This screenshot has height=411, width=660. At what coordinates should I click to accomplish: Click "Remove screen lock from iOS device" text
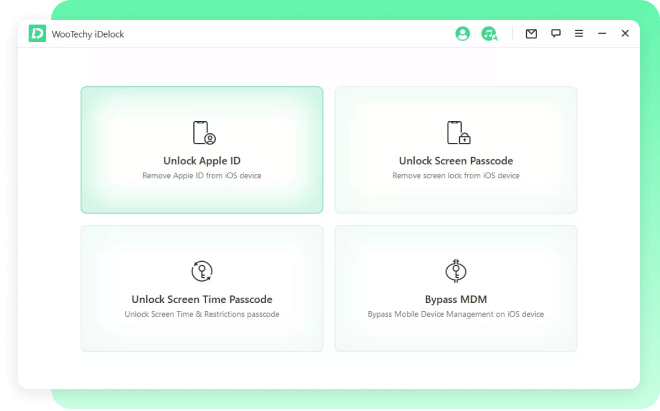[456, 176]
